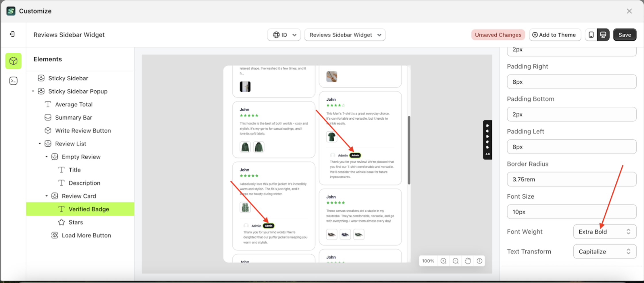Viewport: 644px width, 283px height.
Task: Open the ID language dropdown
Action: pos(284,35)
